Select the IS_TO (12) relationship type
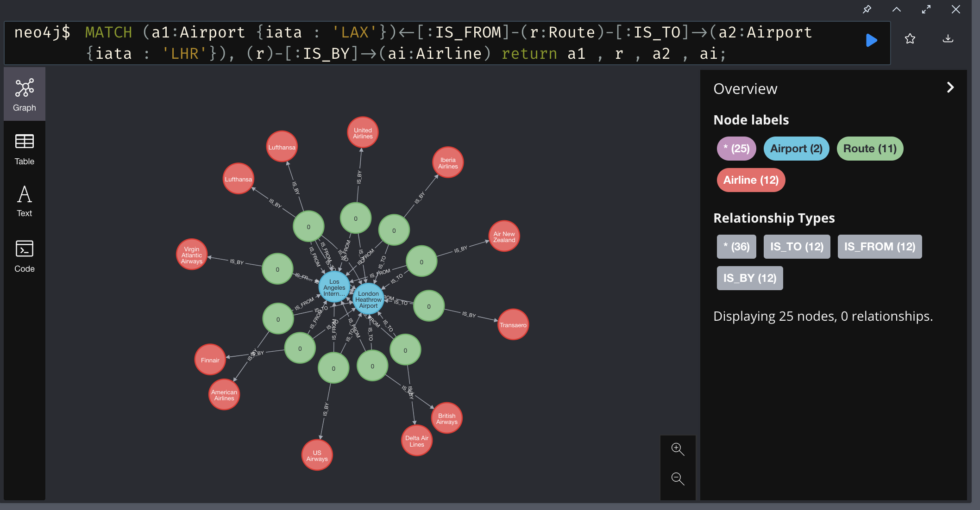Viewport: 980px width, 510px height. (797, 247)
